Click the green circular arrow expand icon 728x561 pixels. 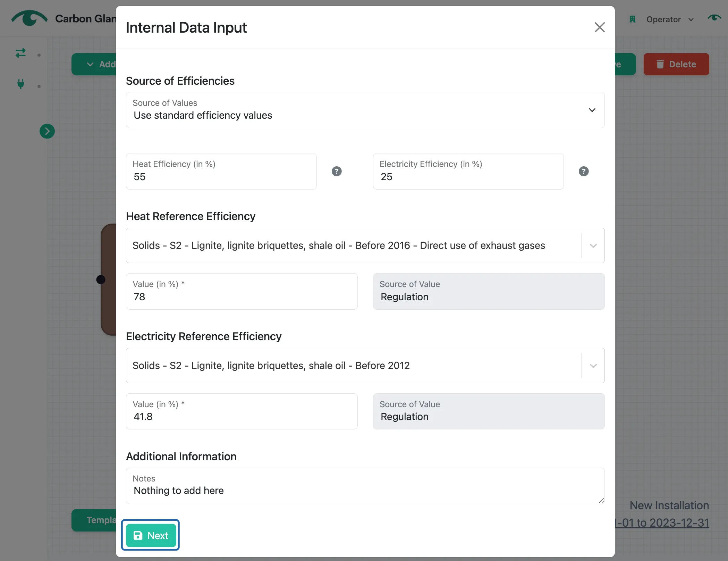tap(47, 131)
